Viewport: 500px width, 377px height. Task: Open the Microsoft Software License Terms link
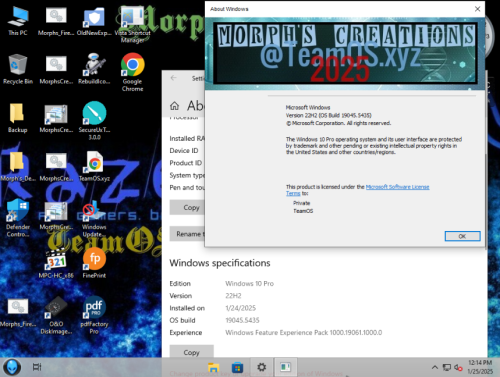[358, 190]
